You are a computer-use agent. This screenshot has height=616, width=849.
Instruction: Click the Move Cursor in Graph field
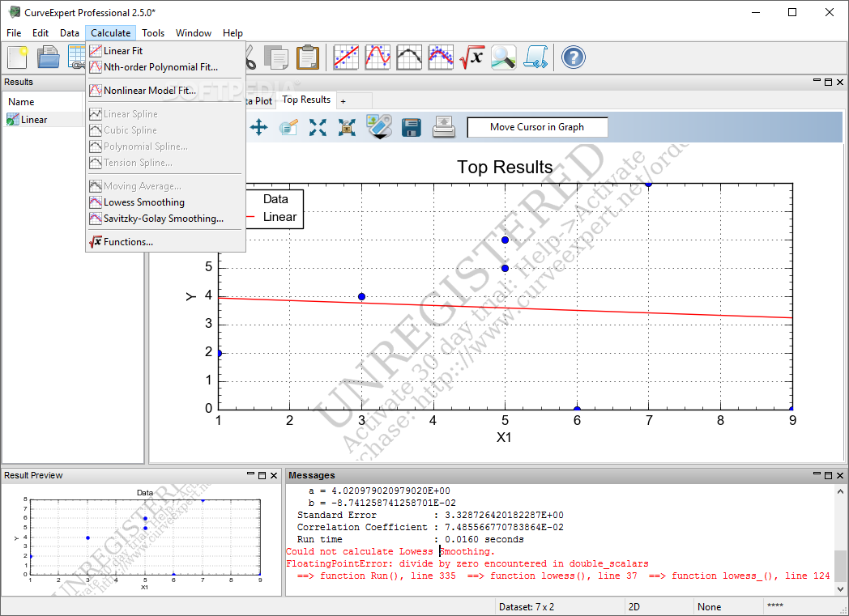537,127
